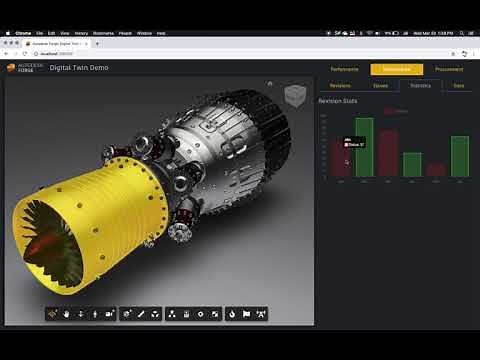Click the cube-with-plus icon in the viewer toolbar
This screenshot has height=360, width=480.
127,314
